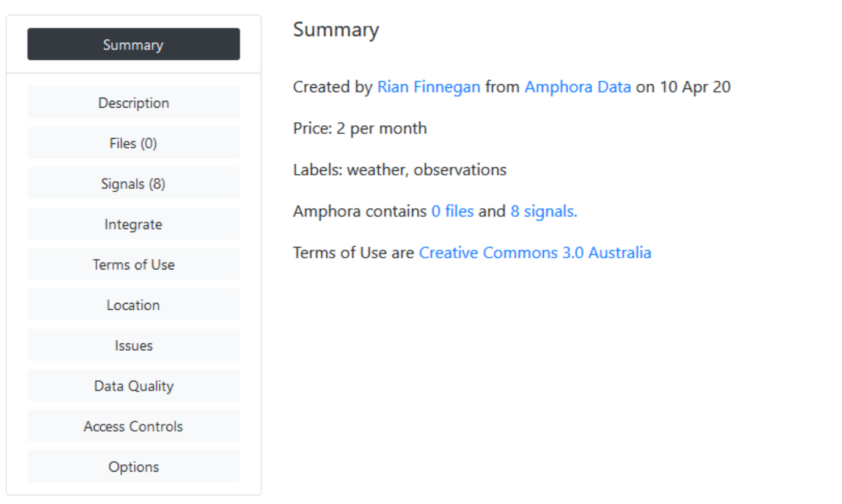Open the Options section

point(133,466)
